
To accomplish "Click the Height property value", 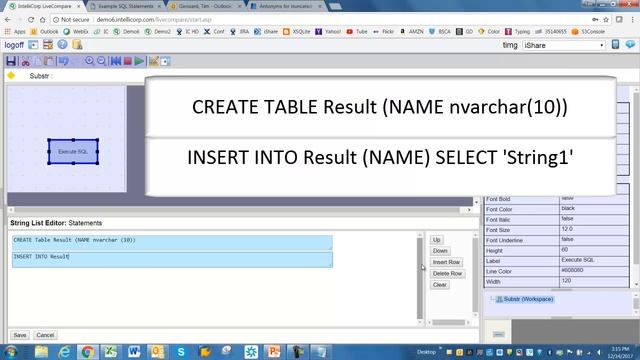I will click(594, 250).
